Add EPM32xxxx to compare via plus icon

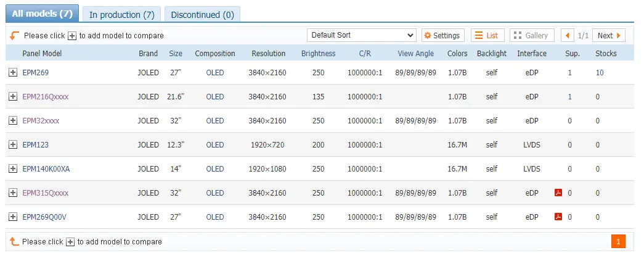point(13,121)
